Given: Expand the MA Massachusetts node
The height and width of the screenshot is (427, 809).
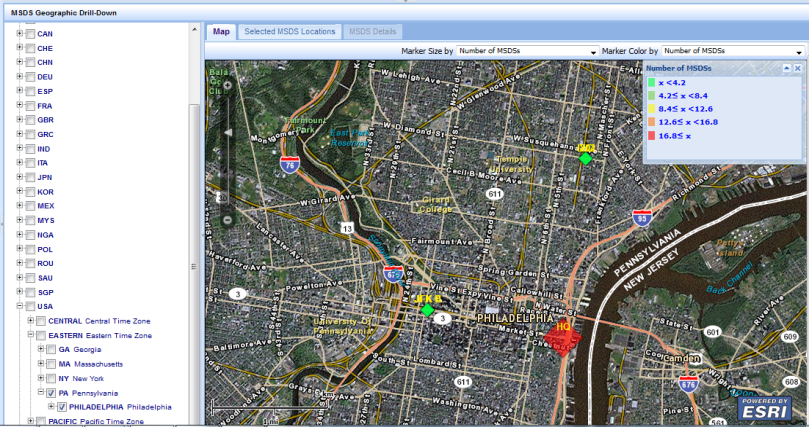Looking at the screenshot, I should click(x=41, y=364).
